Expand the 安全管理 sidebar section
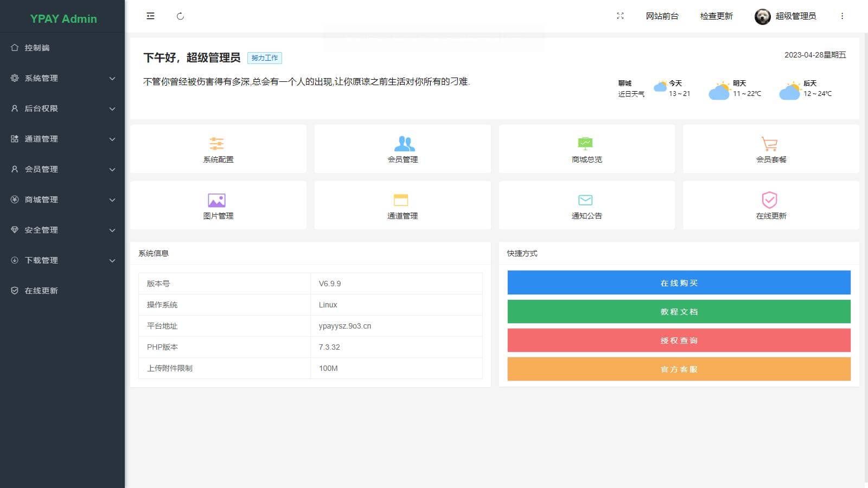 (62, 230)
